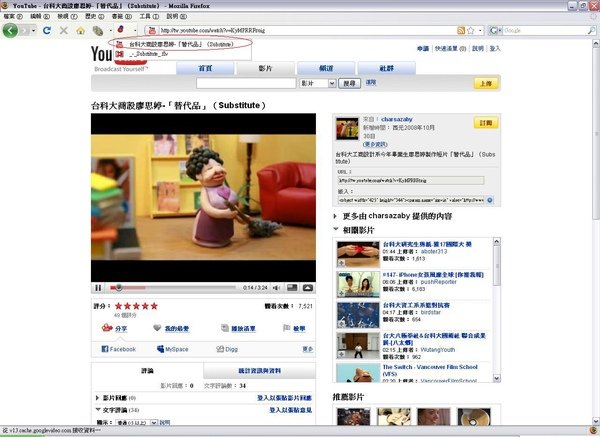
Task: Bookmark this page with the star icon
Action: click(x=471, y=30)
